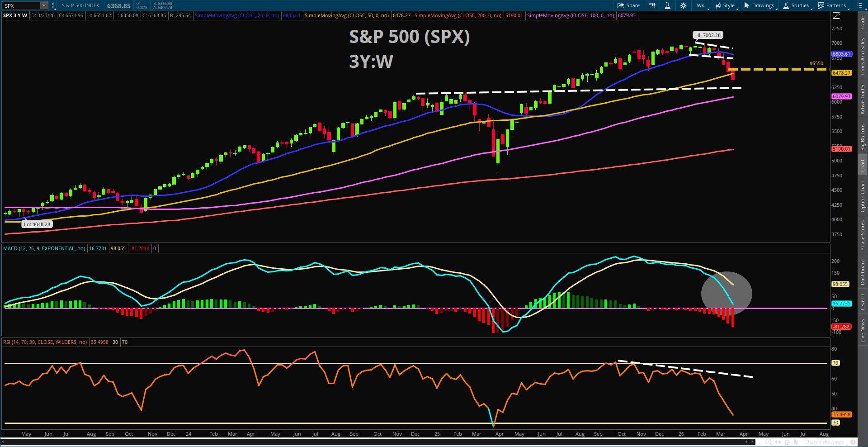
Task: Click the RSI study label
Action: 45,342
